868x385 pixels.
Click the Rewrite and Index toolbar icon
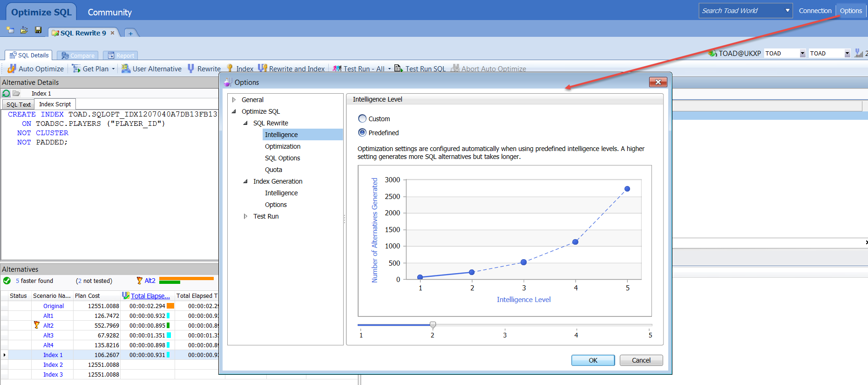263,69
